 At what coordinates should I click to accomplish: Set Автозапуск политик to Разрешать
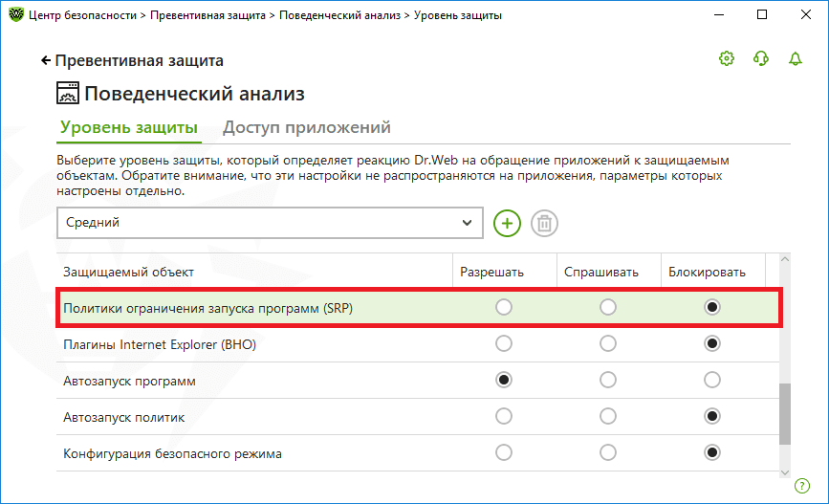click(x=503, y=416)
